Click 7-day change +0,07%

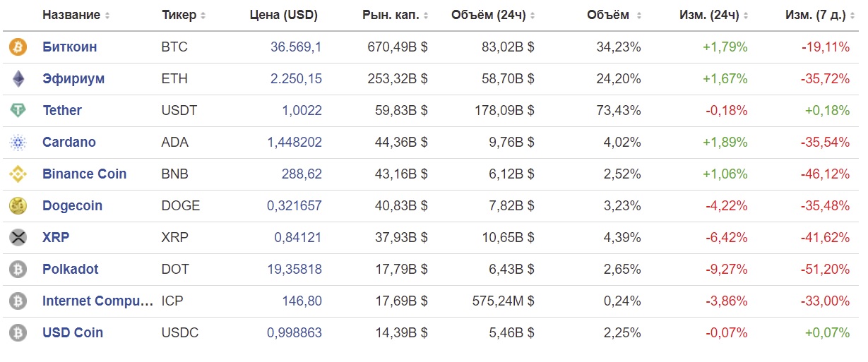point(827,333)
